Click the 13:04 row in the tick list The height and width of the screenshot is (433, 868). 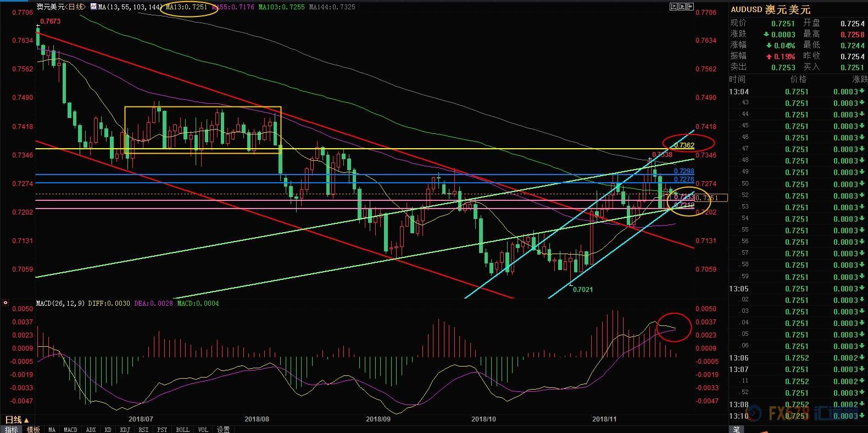739,92
